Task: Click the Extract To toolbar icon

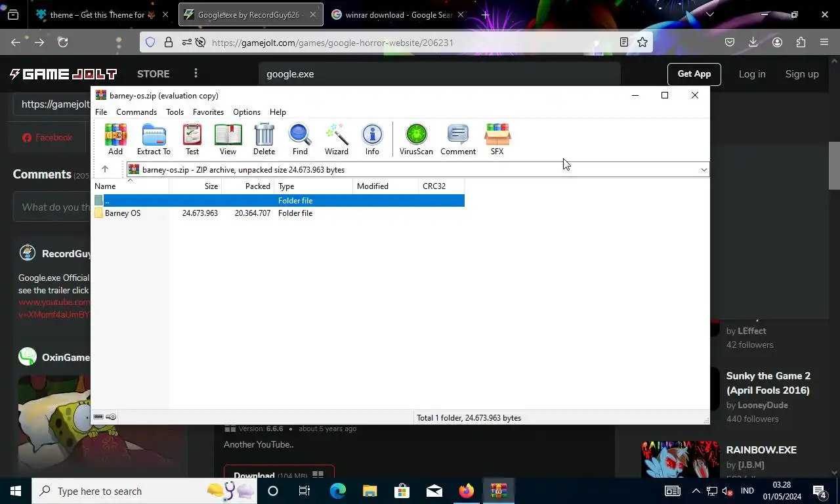Action: (x=154, y=139)
